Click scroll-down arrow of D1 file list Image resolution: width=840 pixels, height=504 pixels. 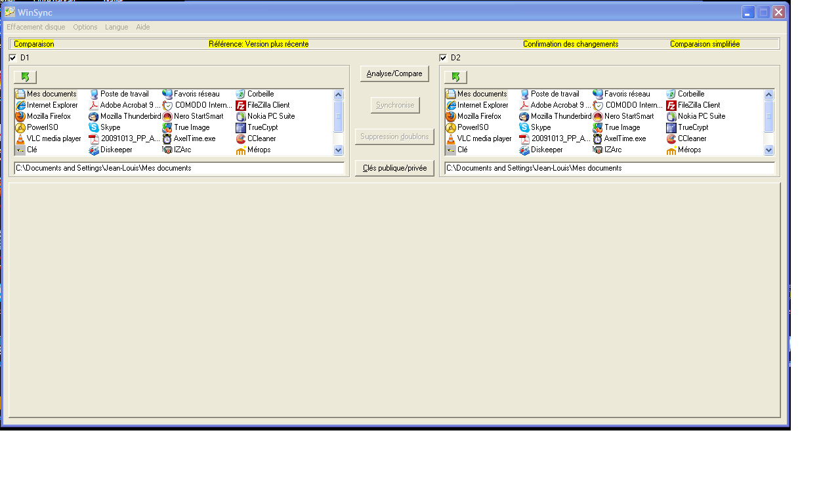(339, 150)
